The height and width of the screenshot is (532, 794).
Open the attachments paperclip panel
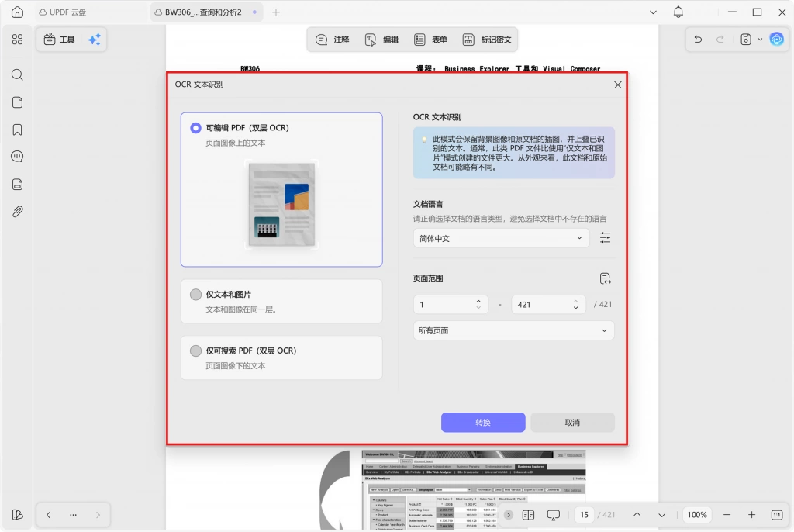click(x=17, y=212)
